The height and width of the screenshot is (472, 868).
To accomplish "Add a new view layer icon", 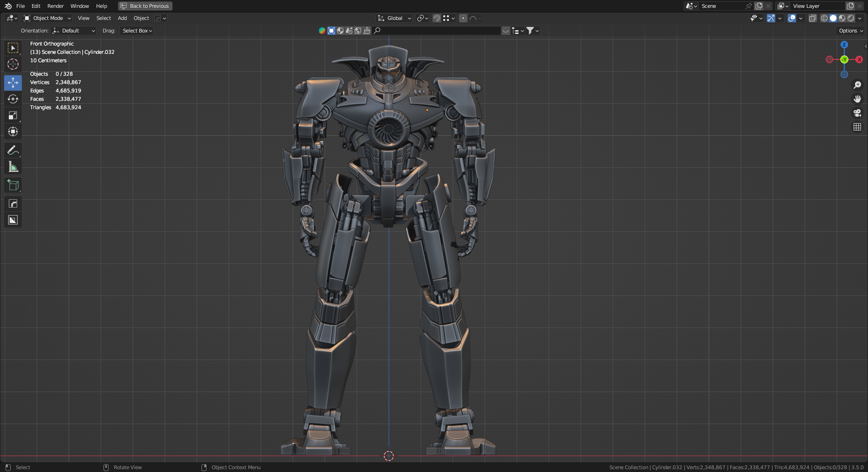I will click(850, 6).
